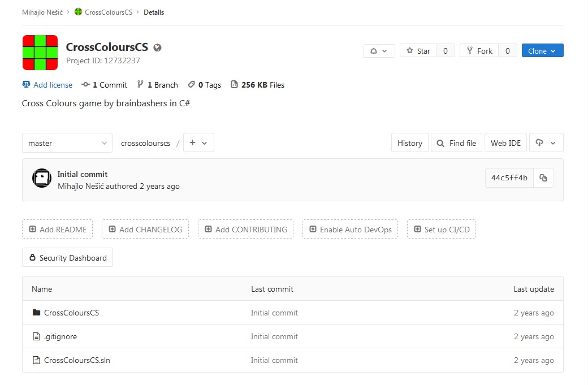Open the Security Dashboard
The width and height of the screenshot is (588, 385).
tap(67, 258)
